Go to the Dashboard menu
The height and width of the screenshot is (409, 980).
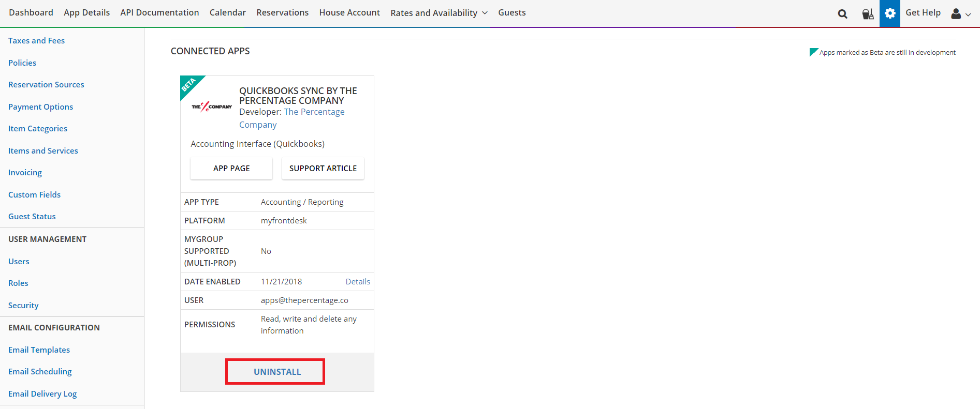tap(31, 12)
